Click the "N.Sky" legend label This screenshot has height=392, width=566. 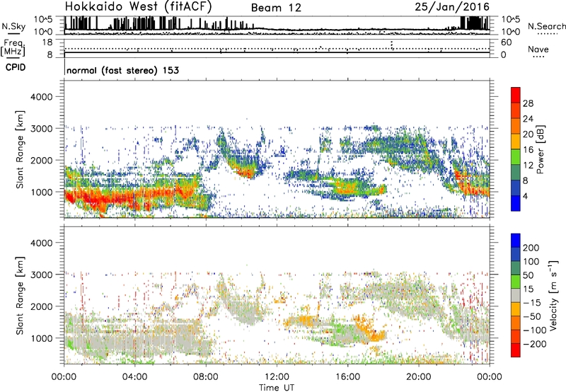coord(13,26)
